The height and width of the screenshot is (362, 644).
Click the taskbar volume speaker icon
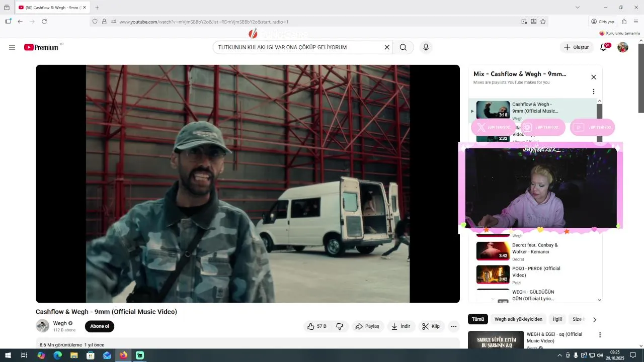600,355
